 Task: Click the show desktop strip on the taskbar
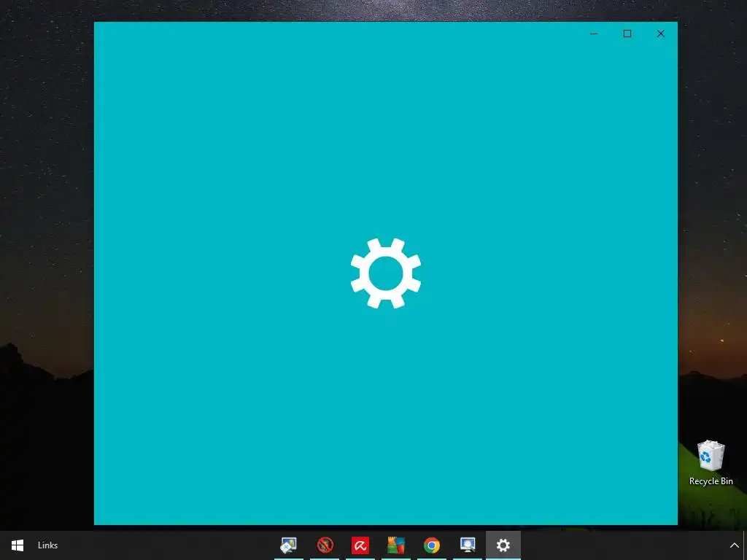[x=745, y=545]
